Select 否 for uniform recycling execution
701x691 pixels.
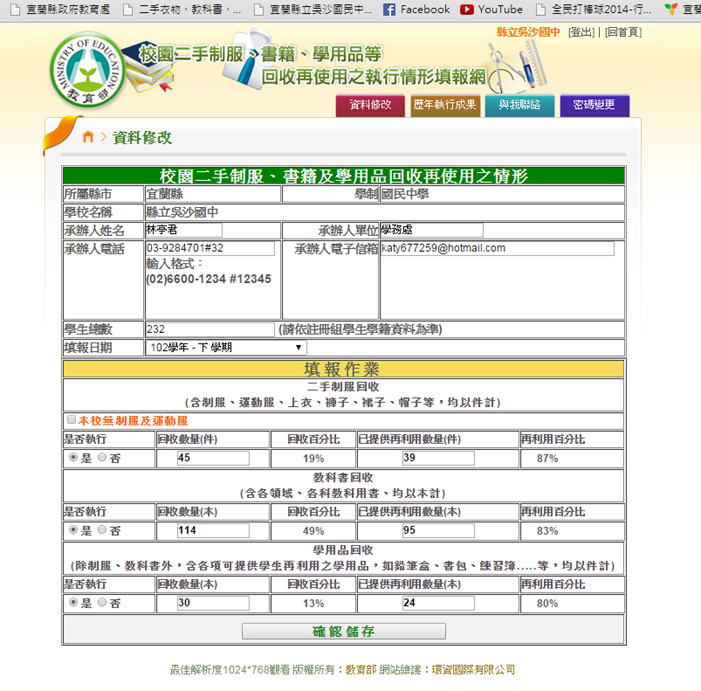(x=102, y=457)
